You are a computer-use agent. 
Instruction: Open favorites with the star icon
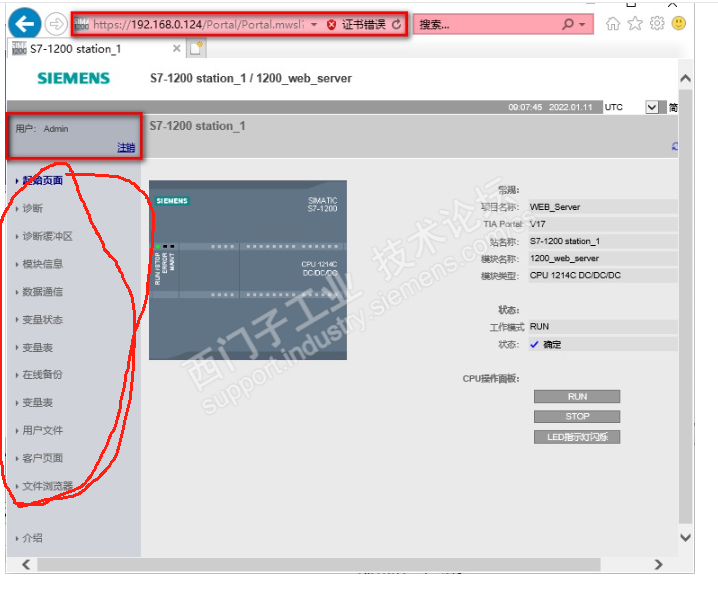pyautogui.click(x=635, y=23)
